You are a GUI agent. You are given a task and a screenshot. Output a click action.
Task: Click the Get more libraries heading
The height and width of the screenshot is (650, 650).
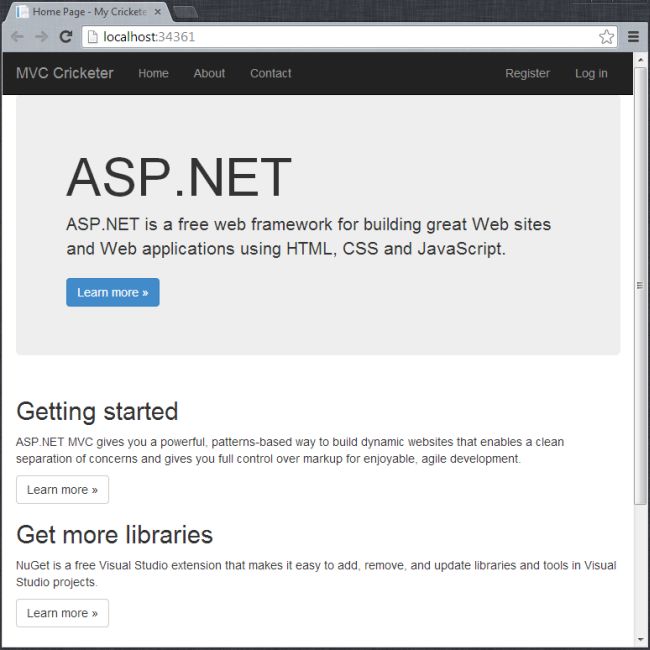click(114, 535)
